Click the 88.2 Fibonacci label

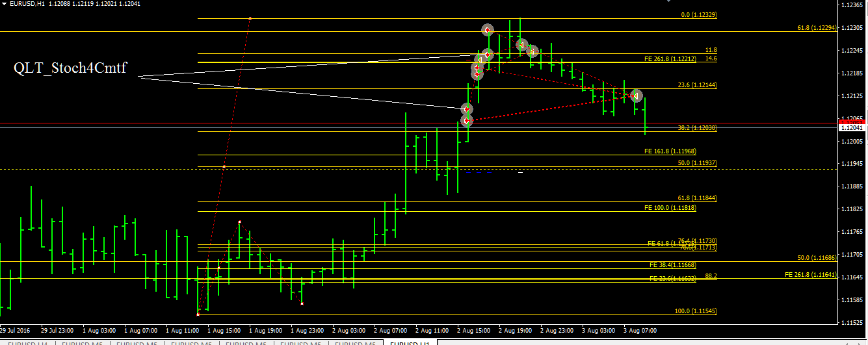click(x=711, y=276)
